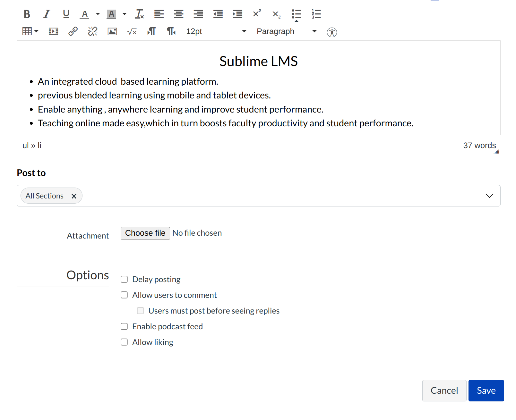The height and width of the screenshot is (420, 516).
Task: Enable the Delay posting option
Action: [124, 279]
